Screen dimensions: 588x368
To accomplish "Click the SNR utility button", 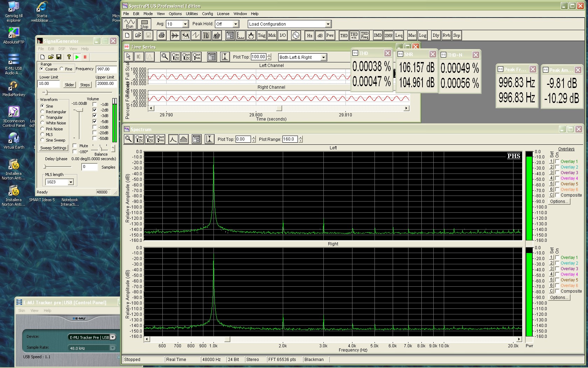I will (x=388, y=35).
